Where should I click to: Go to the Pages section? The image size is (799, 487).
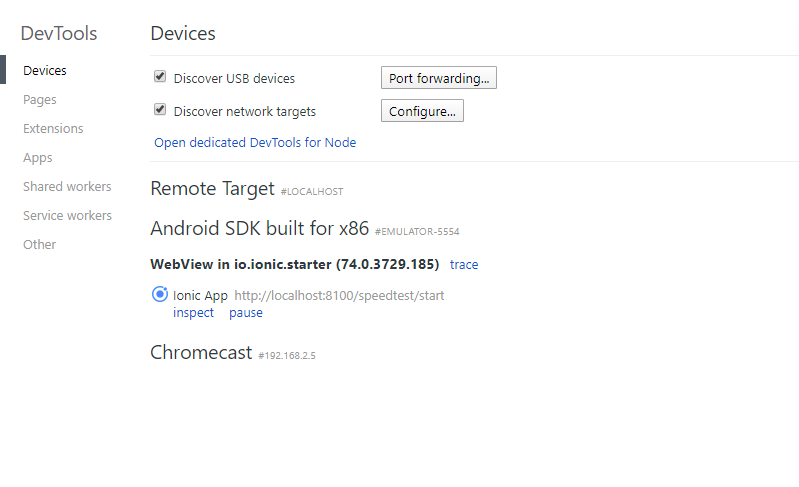pyautogui.click(x=40, y=100)
